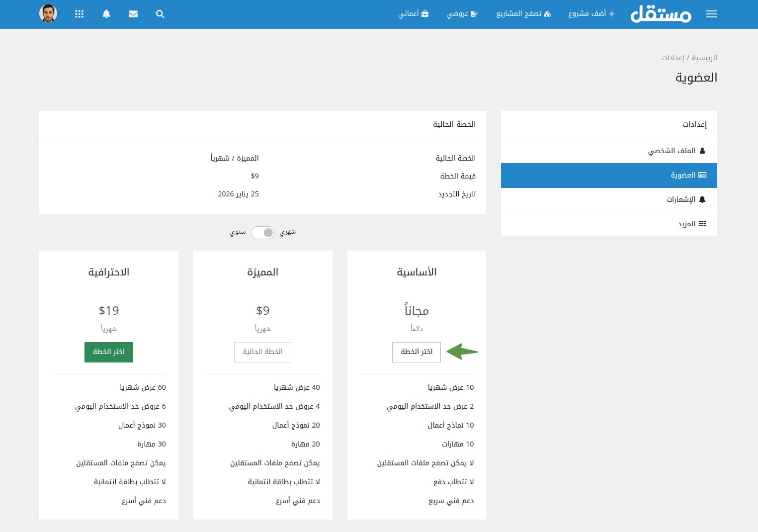The height and width of the screenshot is (532, 758).
Task: Open 'أعمالي' in top navigation
Action: (x=413, y=14)
